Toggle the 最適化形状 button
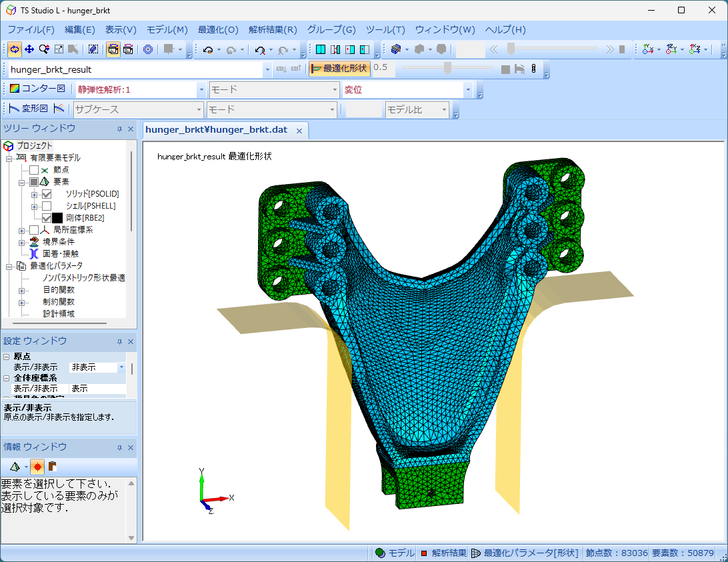The height and width of the screenshot is (562, 728). (339, 68)
